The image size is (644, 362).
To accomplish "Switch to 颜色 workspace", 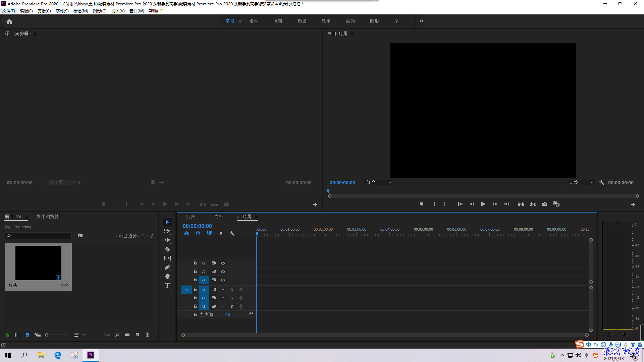I will tap(302, 21).
